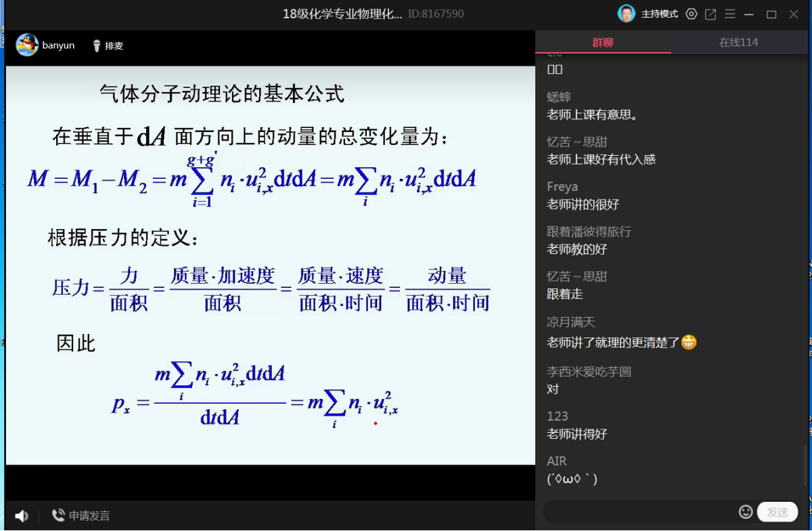
Task: Mute the speaker volume icon
Action: tap(21, 515)
